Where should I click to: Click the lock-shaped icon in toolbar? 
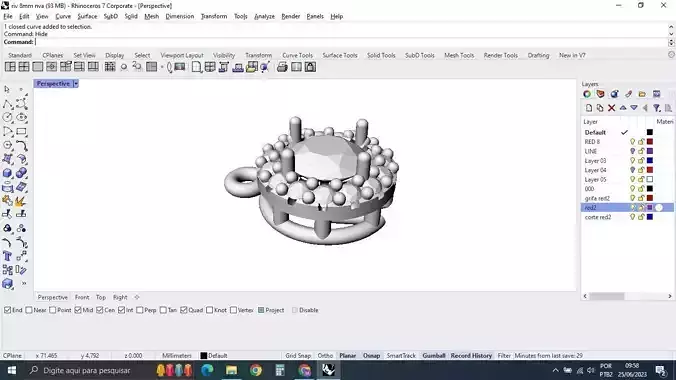[x=310, y=67]
